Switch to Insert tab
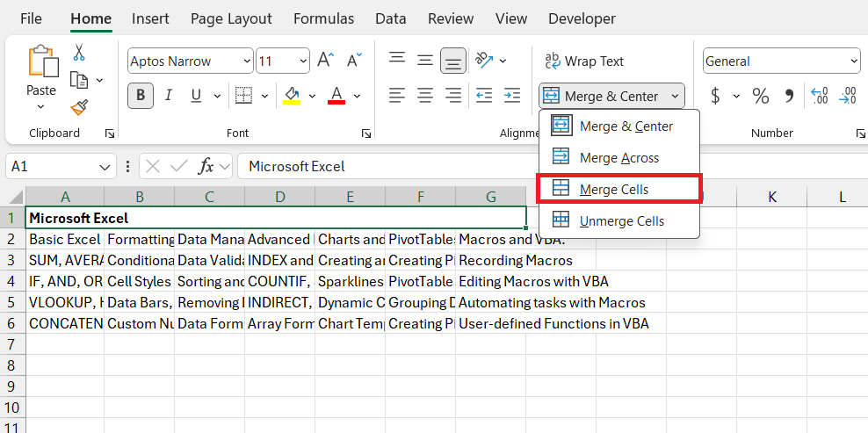The height and width of the screenshot is (433, 868). point(150,18)
